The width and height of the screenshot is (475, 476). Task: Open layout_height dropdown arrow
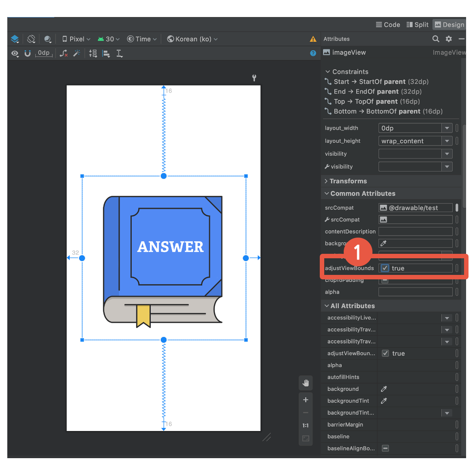point(447,141)
